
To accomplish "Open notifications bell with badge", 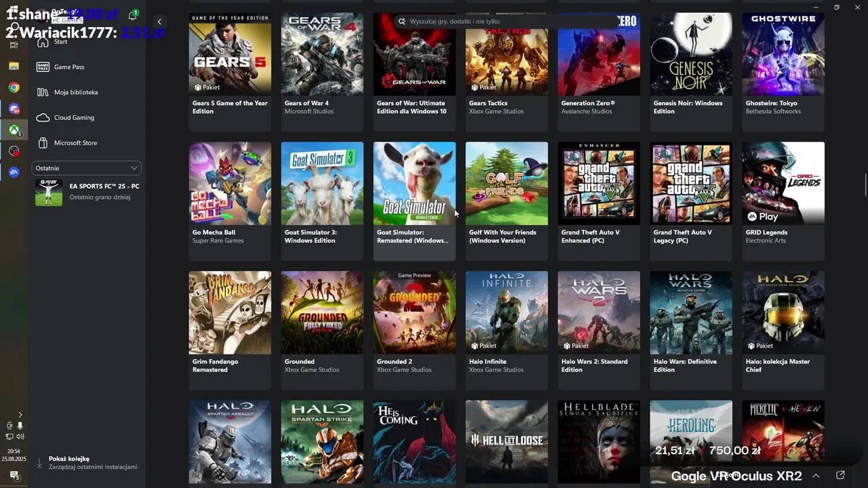I will click(x=133, y=15).
